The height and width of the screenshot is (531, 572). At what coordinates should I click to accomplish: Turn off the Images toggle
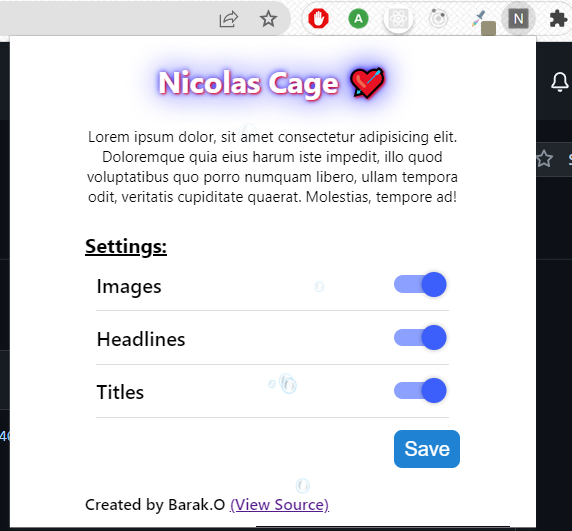[420, 284]
